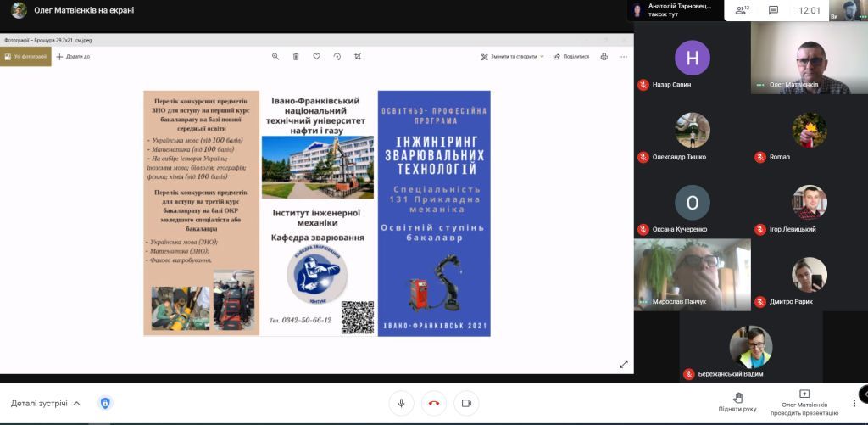Click the rotate image icon
This screenshot has height=425, width=868.
point(337,57)
